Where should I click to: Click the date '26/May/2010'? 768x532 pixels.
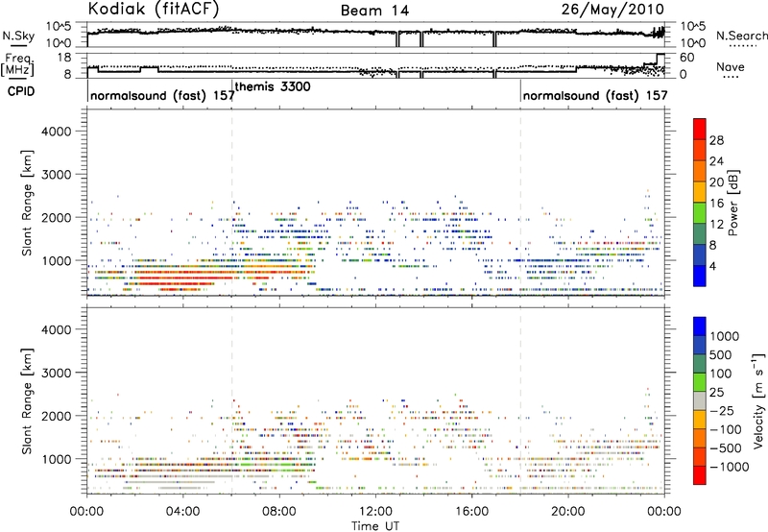point(612,10)
